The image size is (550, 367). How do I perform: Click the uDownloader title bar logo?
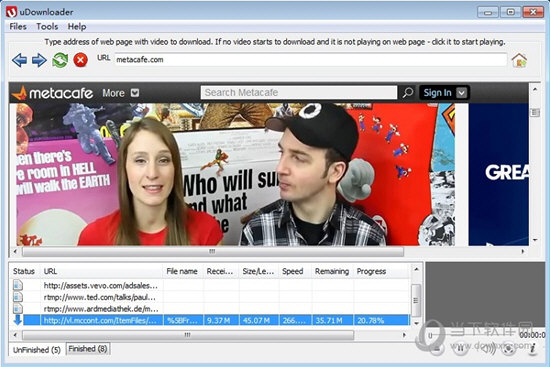(x=11, y=12)
